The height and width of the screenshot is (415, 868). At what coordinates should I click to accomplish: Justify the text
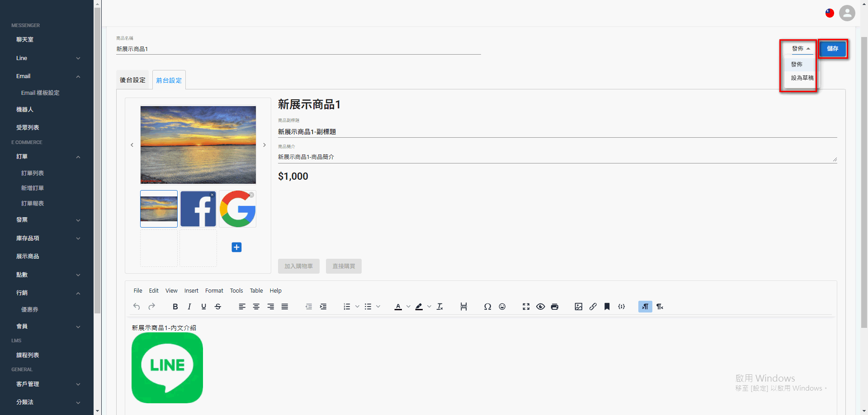(x=285, y=307)
